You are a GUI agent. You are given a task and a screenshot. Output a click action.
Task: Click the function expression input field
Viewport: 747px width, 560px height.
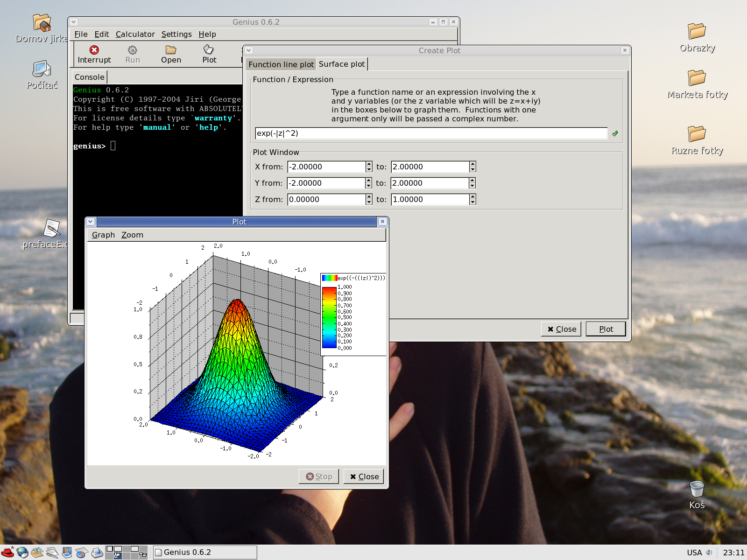[x=430, y=133]
